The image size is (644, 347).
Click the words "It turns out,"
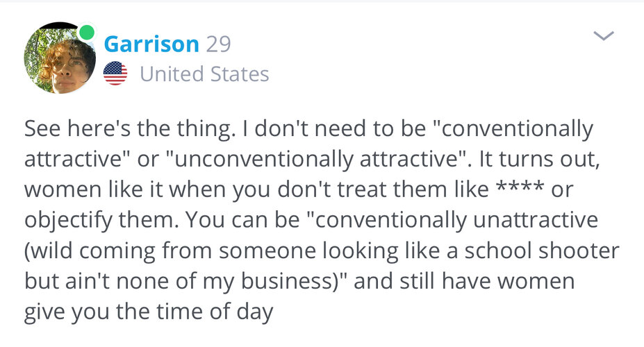(x=539, y=160)
